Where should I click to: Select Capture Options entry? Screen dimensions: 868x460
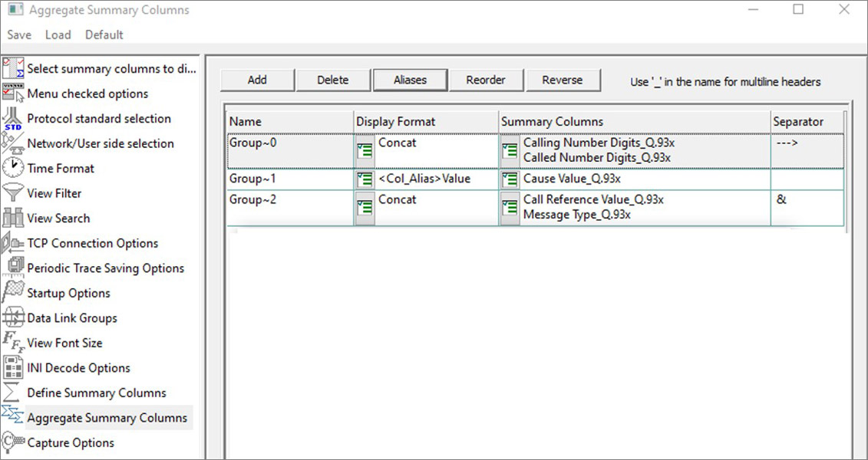(x=71, y=443)
